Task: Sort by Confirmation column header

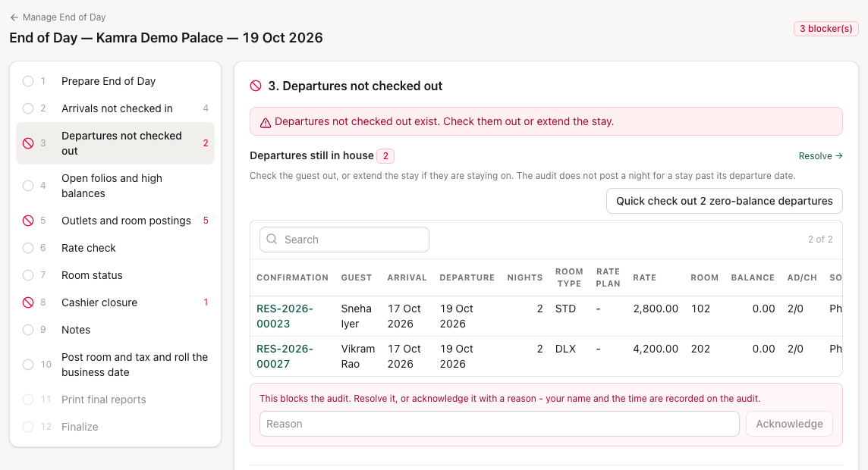Action: [292, 277]
